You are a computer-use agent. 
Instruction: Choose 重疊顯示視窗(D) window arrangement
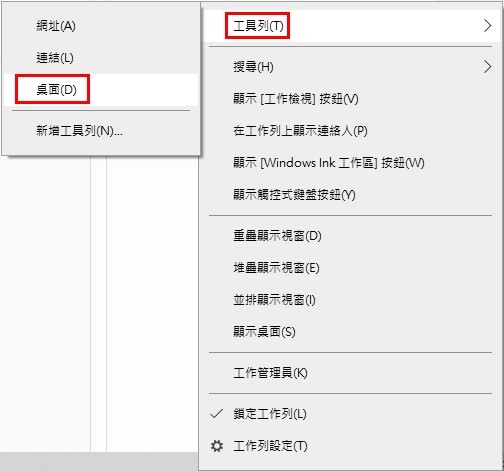(351, 236)
